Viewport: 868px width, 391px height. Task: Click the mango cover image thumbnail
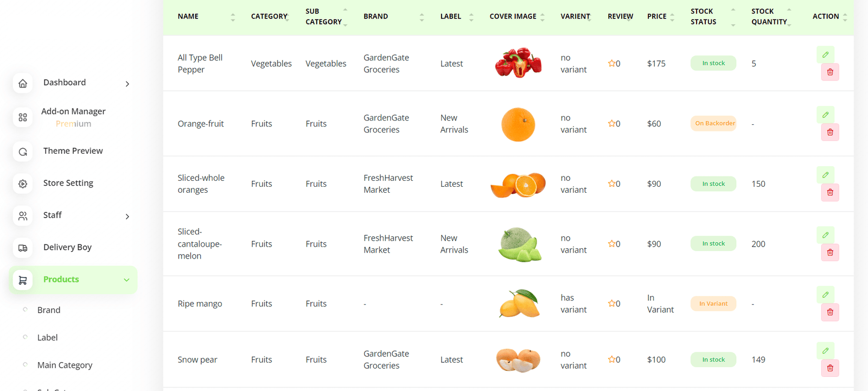518,304
